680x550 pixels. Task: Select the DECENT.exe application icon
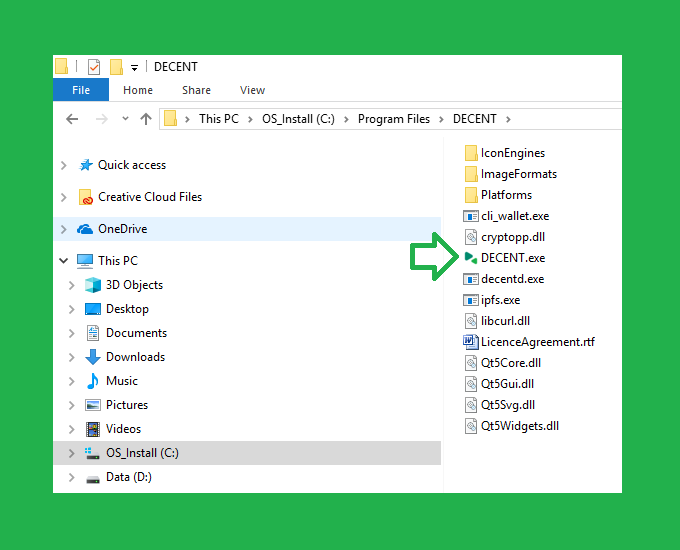tap(471, 258)
